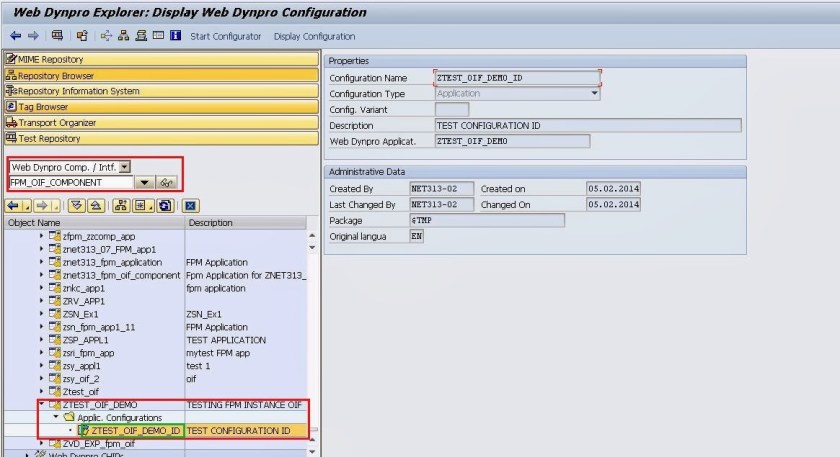Screen dimensions: 840x457
Task: Click the expand all nodes icon above the tree
Action: 78,205
